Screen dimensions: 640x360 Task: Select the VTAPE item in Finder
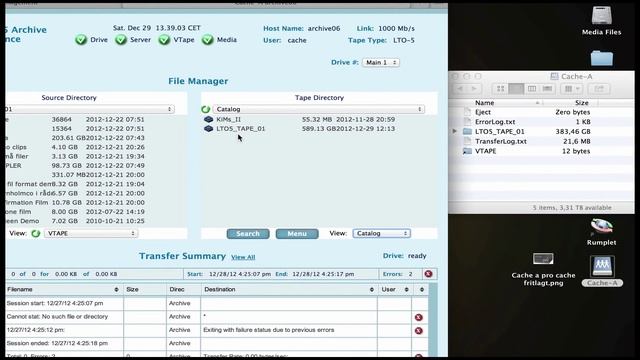(x=486, y=151)
